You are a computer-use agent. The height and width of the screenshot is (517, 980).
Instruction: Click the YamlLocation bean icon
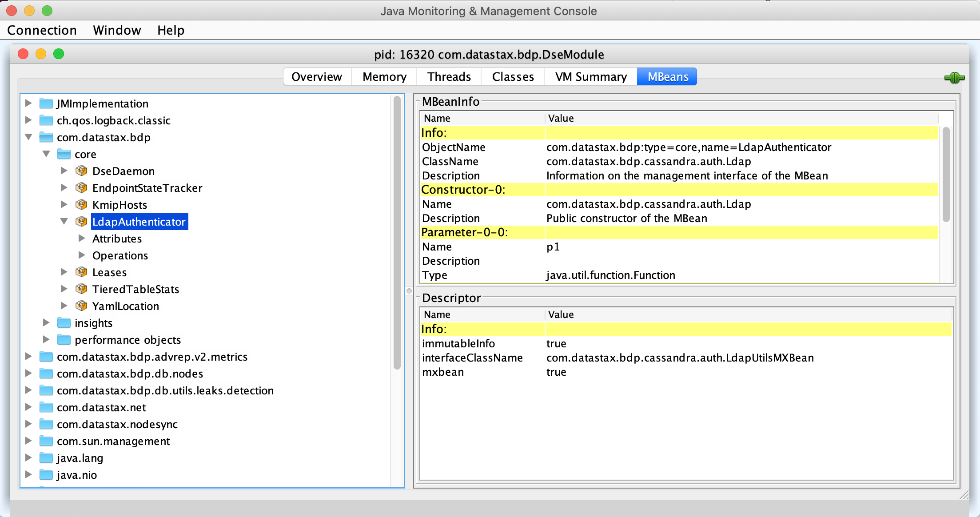(x=82, y=306)
